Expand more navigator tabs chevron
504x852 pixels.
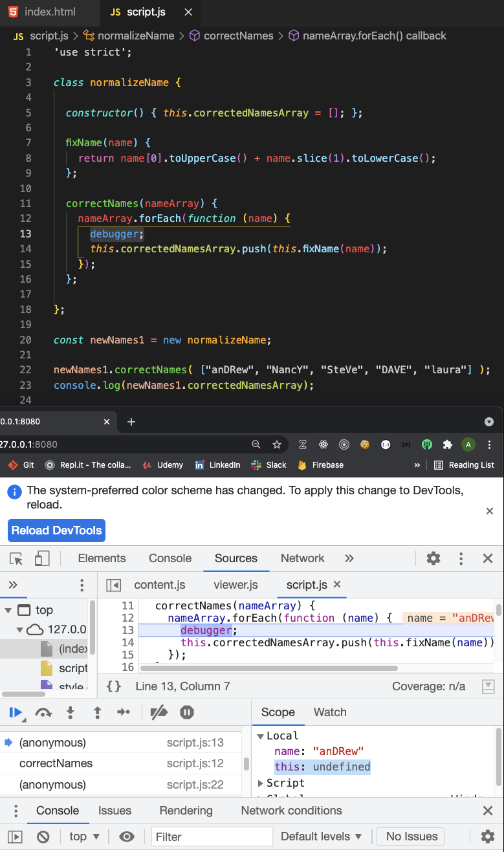[x=12, y=585]
